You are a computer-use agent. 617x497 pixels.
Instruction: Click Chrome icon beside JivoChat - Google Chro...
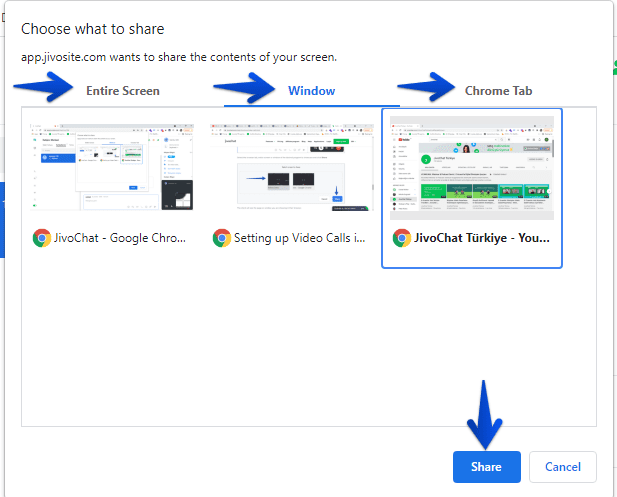[x=42, y=238]
